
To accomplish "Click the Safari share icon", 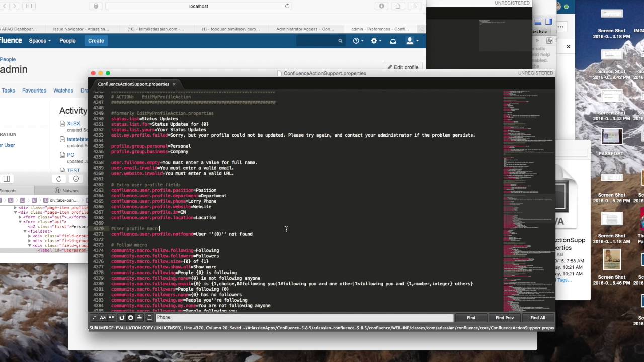I will [x=398, y=6].
